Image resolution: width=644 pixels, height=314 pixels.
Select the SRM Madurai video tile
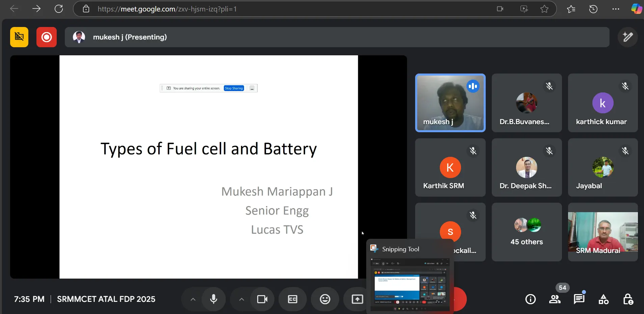[x=603, y=232]
